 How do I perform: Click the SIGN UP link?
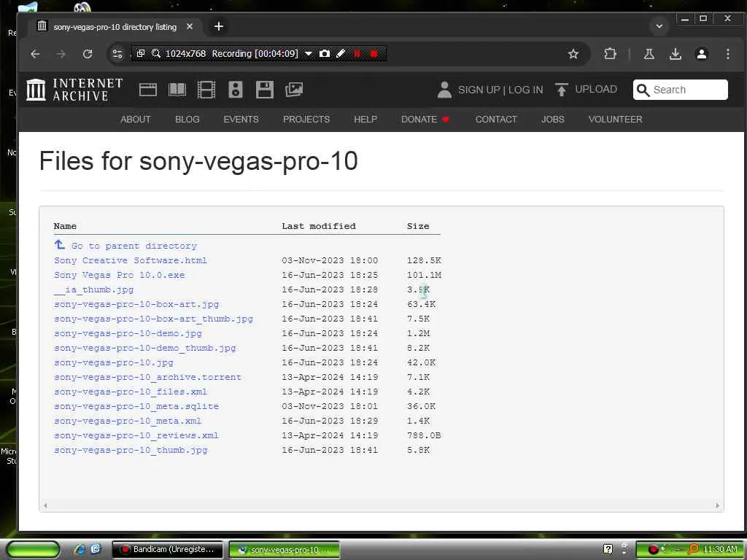click(x=479, y=90)
